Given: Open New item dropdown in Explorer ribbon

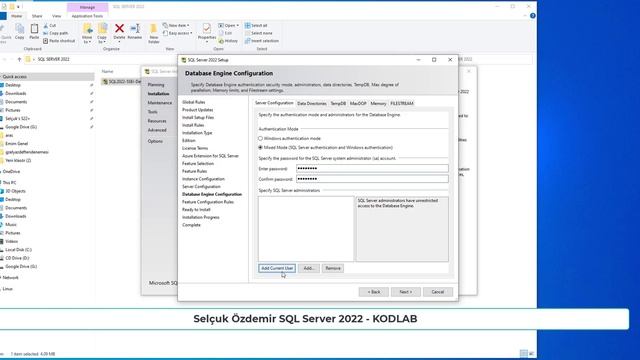Looking at the screenshot, I should [176, 25].
